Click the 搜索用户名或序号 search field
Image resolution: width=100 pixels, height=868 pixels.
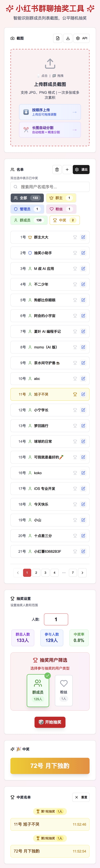point(50,187)
